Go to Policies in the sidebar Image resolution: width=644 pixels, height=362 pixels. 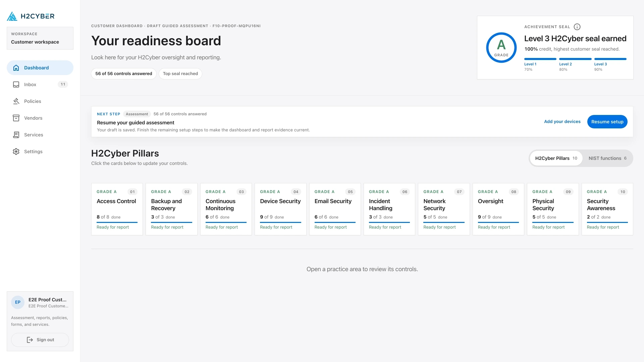tap(40, 101)
